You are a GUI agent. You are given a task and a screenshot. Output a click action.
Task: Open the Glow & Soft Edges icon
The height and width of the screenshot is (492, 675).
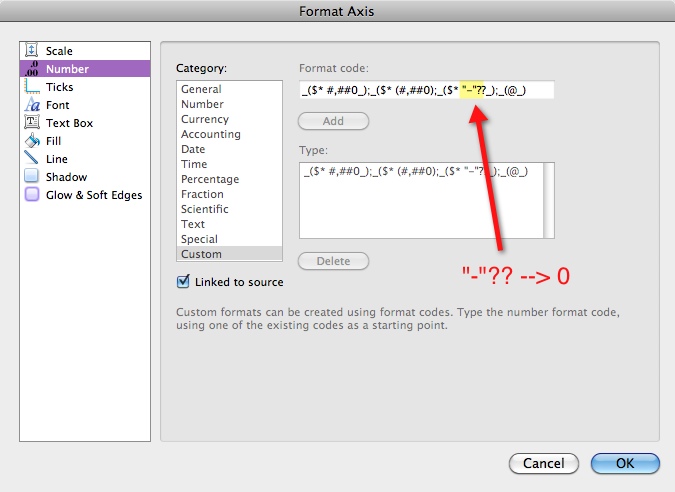coord(31,195)
